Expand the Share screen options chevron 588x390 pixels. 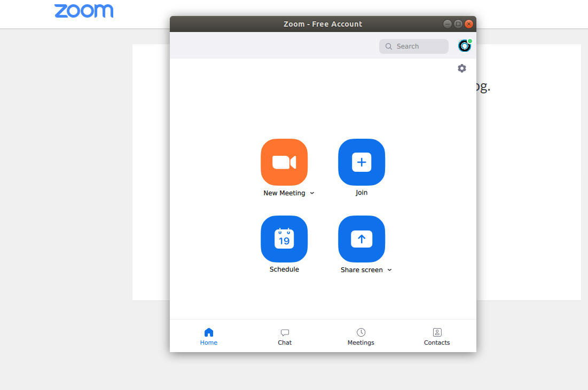tap(390, 270)
